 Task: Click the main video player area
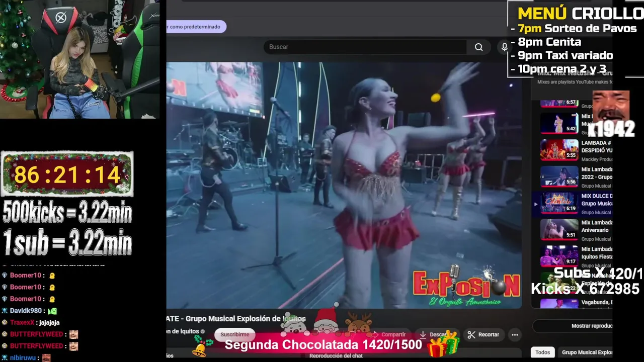click(x=344, y=185)
